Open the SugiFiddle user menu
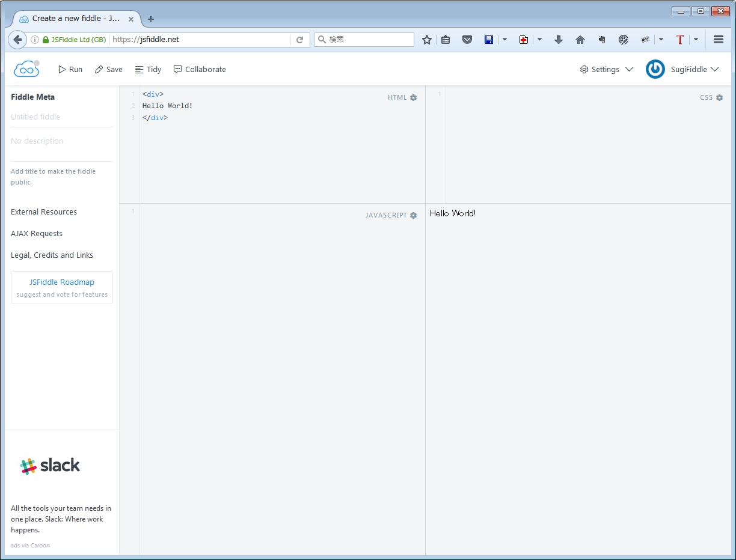This screenshot has height=560, width=736. click(x=682, y=69)
